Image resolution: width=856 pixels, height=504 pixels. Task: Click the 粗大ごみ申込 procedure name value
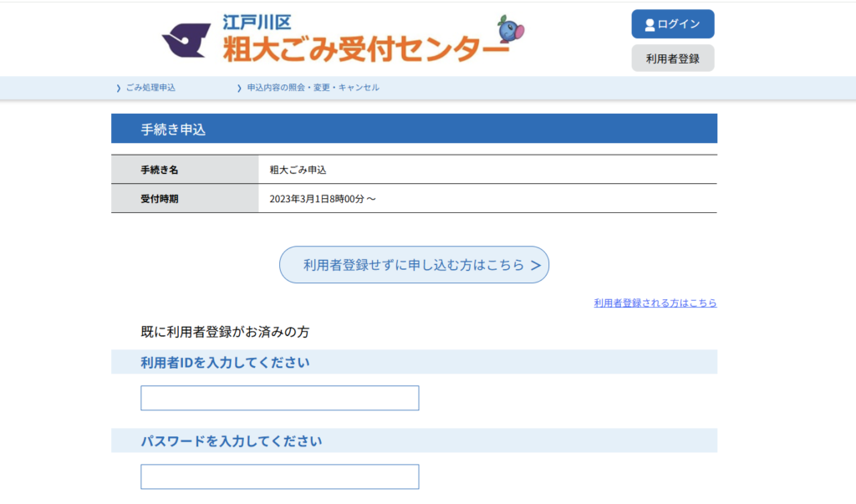click(x=298, y=170)
